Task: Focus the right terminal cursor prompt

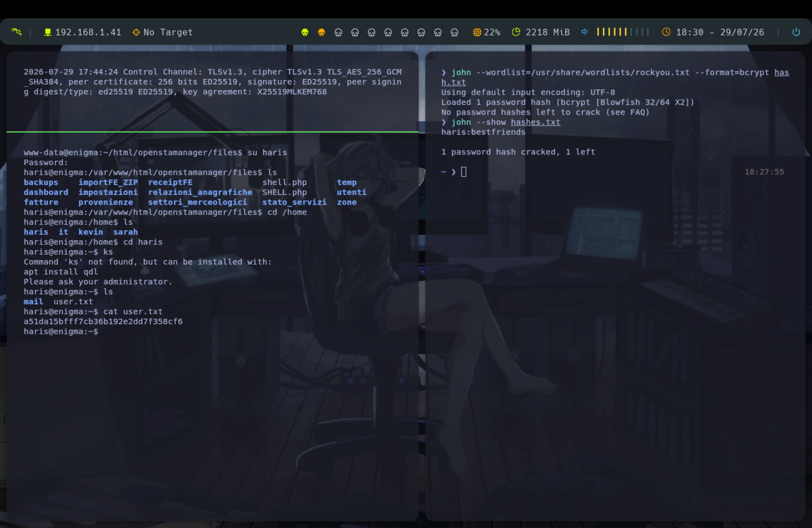Action: 464,172
